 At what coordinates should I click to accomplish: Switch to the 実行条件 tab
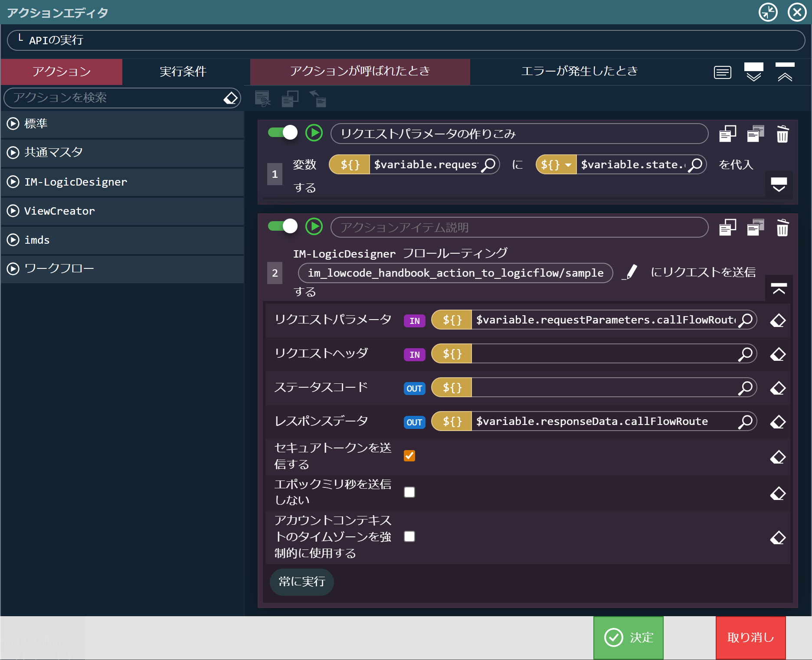click(x=183, y=72)
